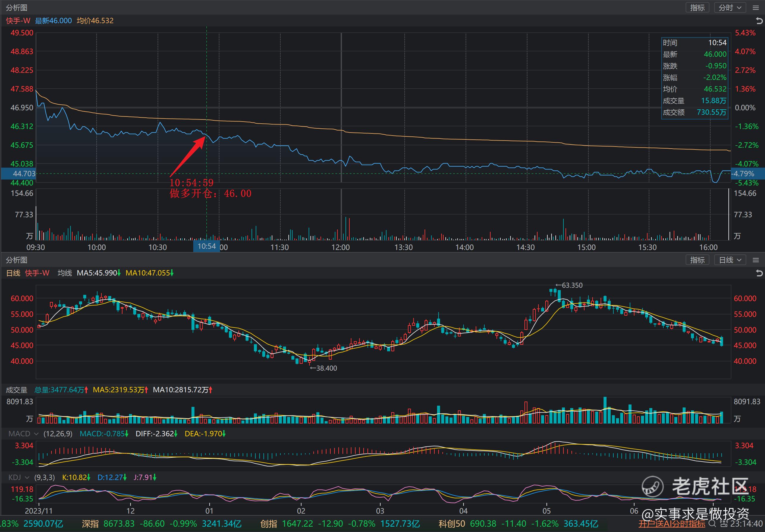Click the (12,26,9) MACD parameters
Screen dimensions: 765x532
coord(58,434)
